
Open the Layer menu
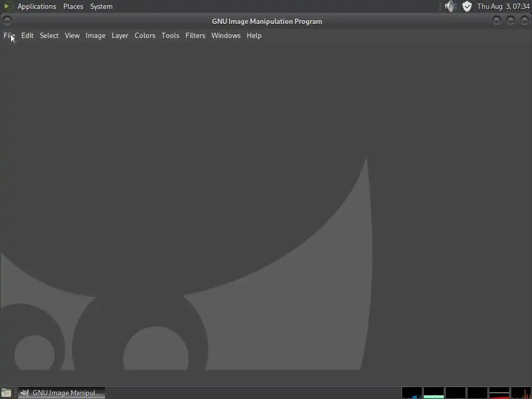(x=120, y=35)
